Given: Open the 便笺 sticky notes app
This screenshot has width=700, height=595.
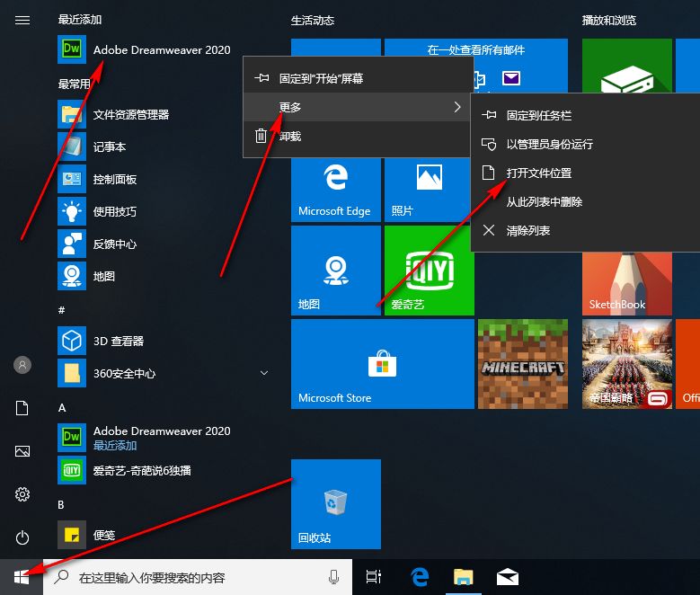Looking at the screenshot, I should click(164, 534).
